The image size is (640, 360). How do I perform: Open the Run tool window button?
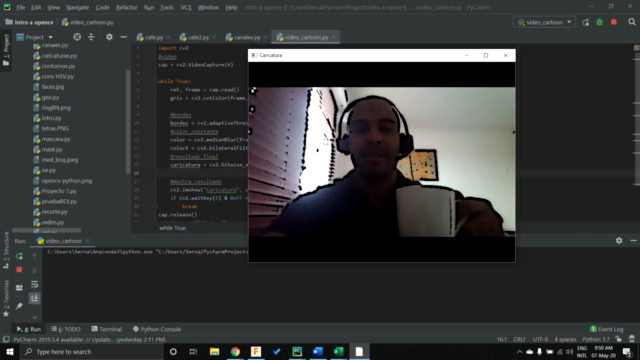coord(29,329)
